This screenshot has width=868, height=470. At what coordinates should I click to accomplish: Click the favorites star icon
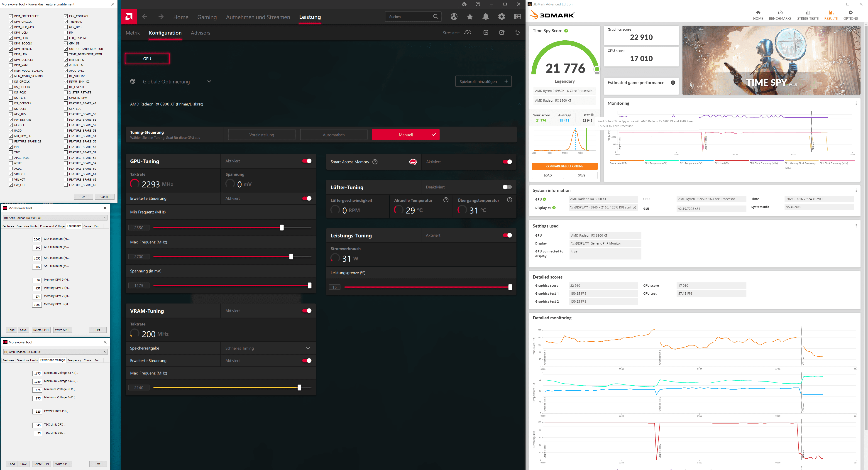(470, 17)
